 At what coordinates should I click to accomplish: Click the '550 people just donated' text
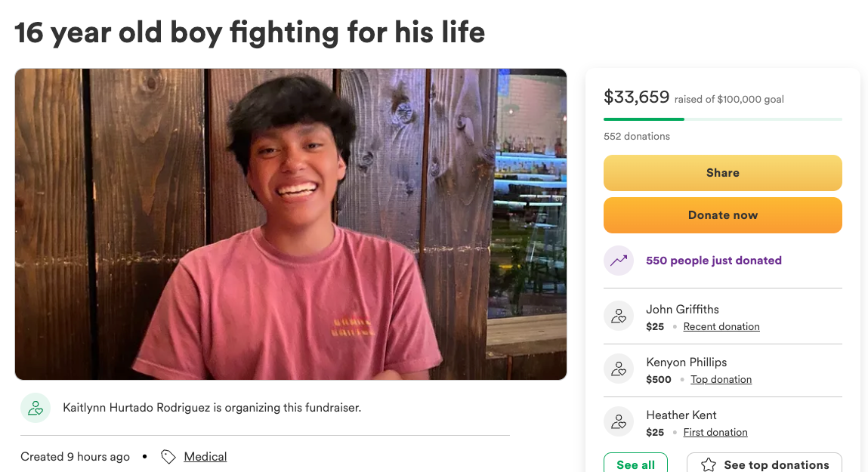[714, 261]
